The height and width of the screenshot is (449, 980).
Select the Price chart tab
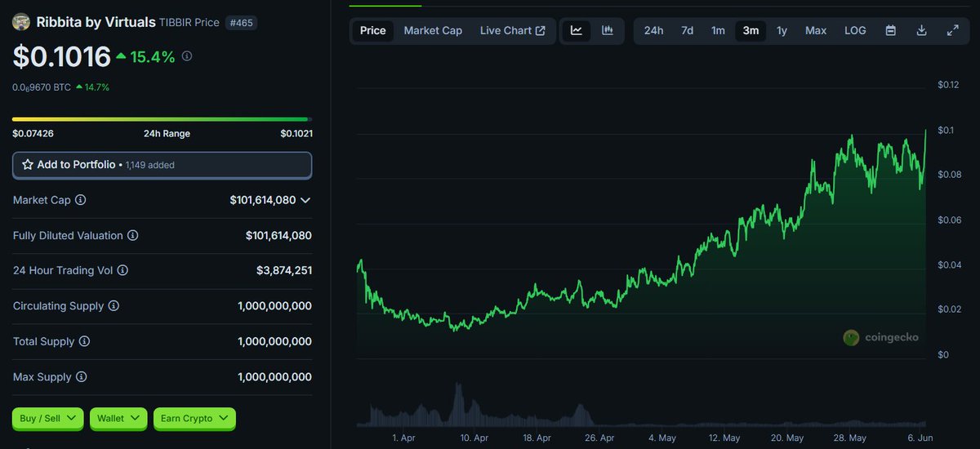pos(373,30)
